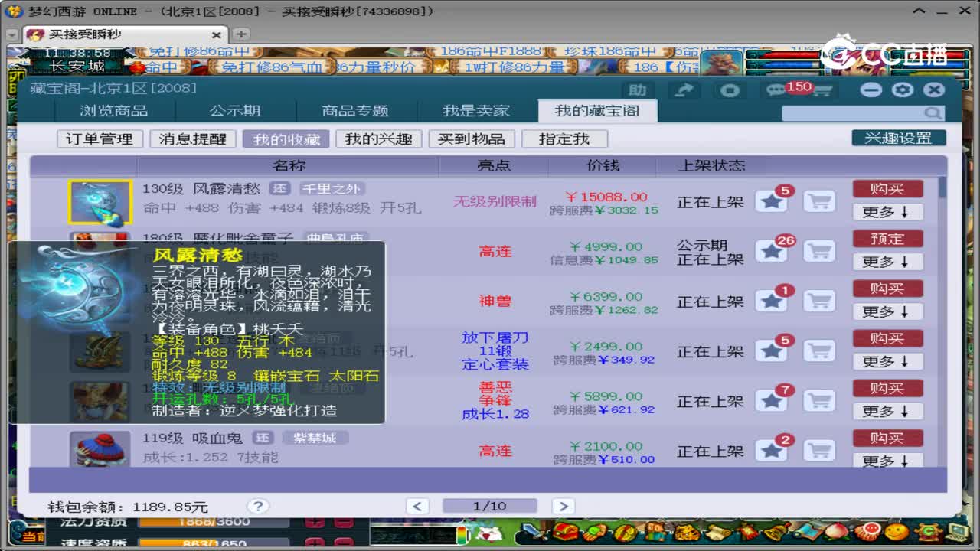Viewport: 980px width, 551px height.
Task: Add the ¥5899.00 listing to cart
Action: pos(819,401)
